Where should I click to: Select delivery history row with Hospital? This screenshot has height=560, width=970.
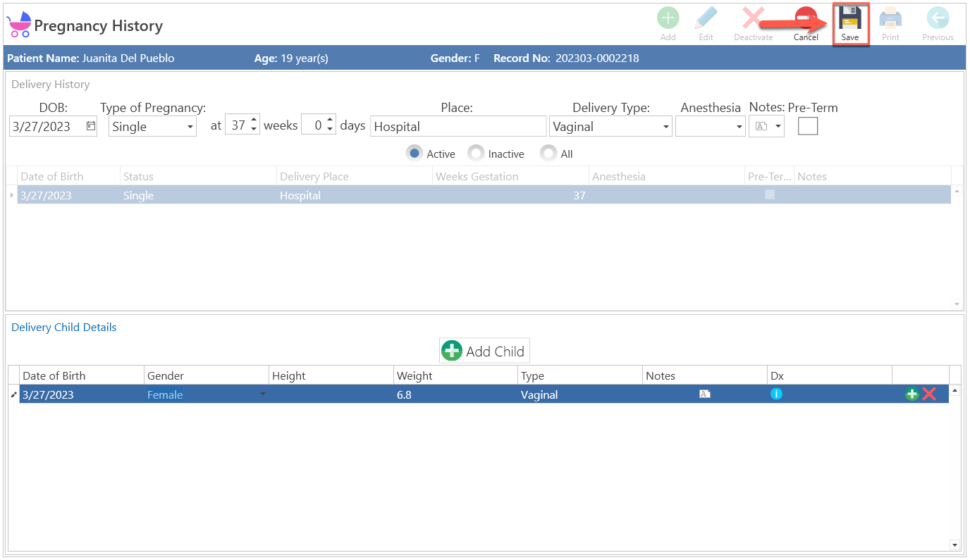click(x=484, y=195)
